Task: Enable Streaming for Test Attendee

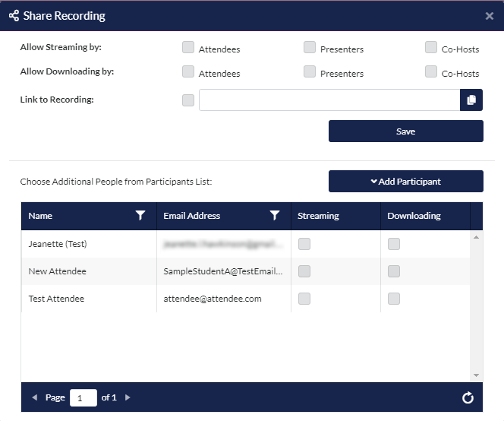Action: (304, 299)
